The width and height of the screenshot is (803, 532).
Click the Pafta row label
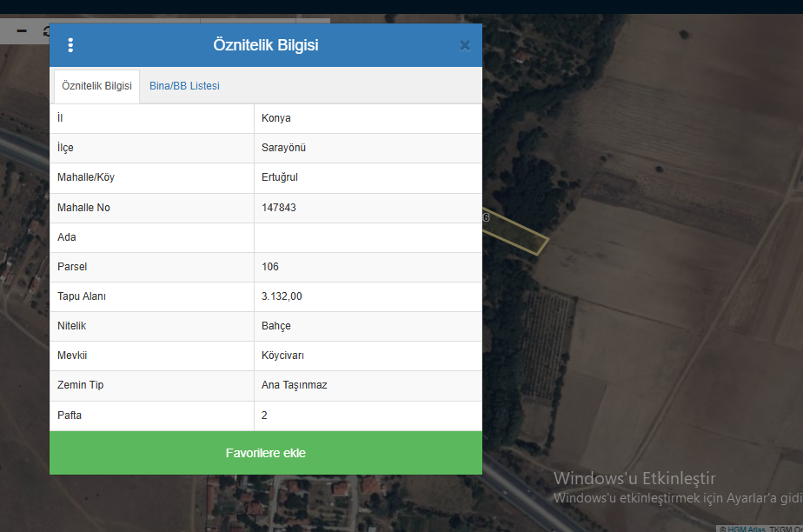[70, 416]
